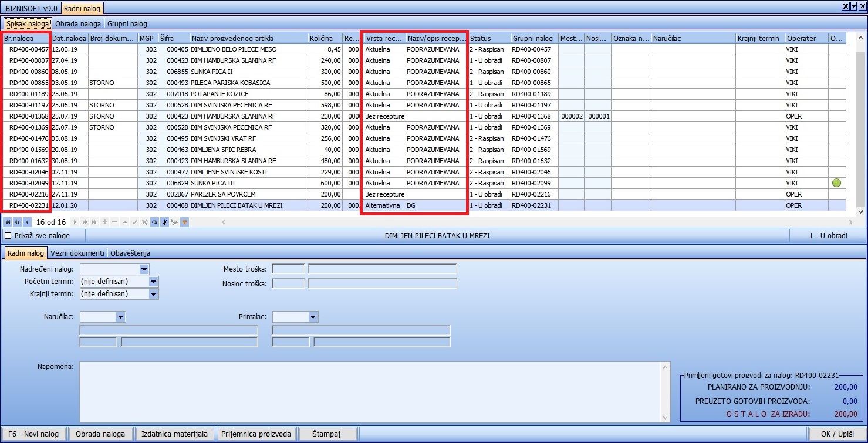Image resolution: width=868 pixels, height=443 pixels.
Task: Sort by Dat.naloga column header
Action: 69,38
